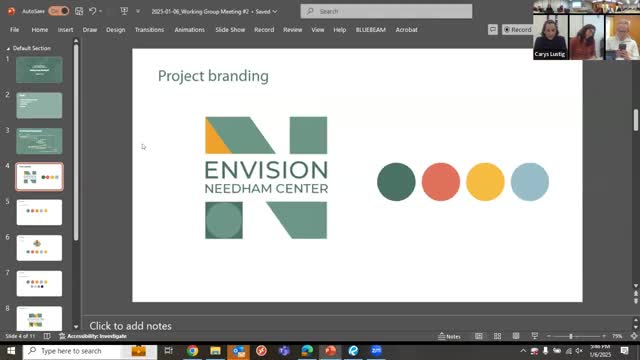
Task: Switch to the Insert tab
Action: click(65, 29)
